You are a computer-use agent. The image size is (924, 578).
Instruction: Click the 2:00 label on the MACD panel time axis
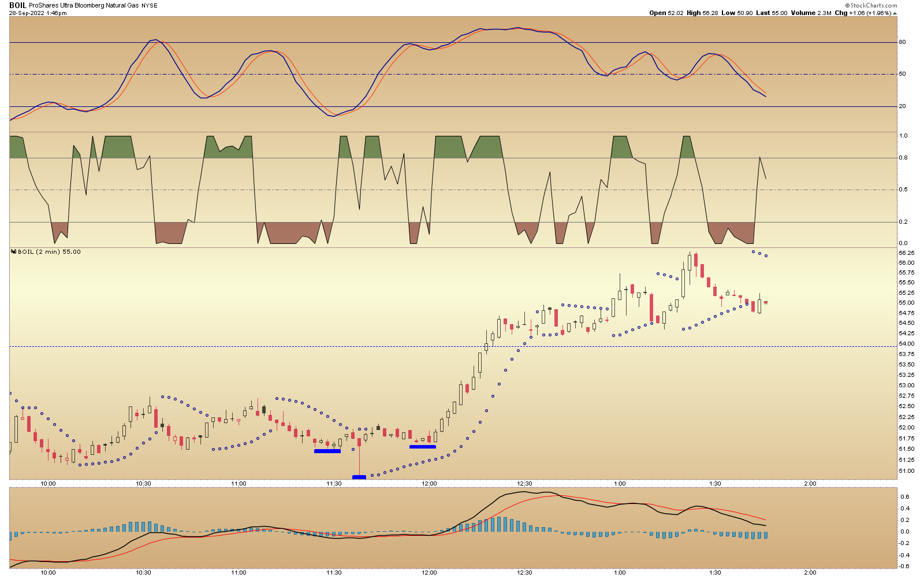click(x=810, y=573)
